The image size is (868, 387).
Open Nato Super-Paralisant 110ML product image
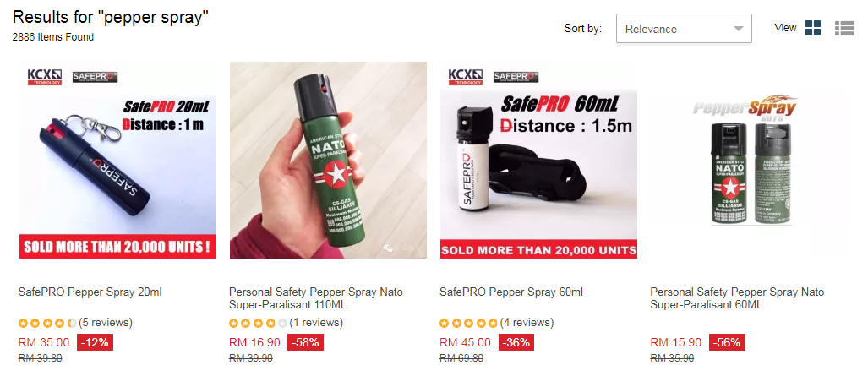(328, 160)
